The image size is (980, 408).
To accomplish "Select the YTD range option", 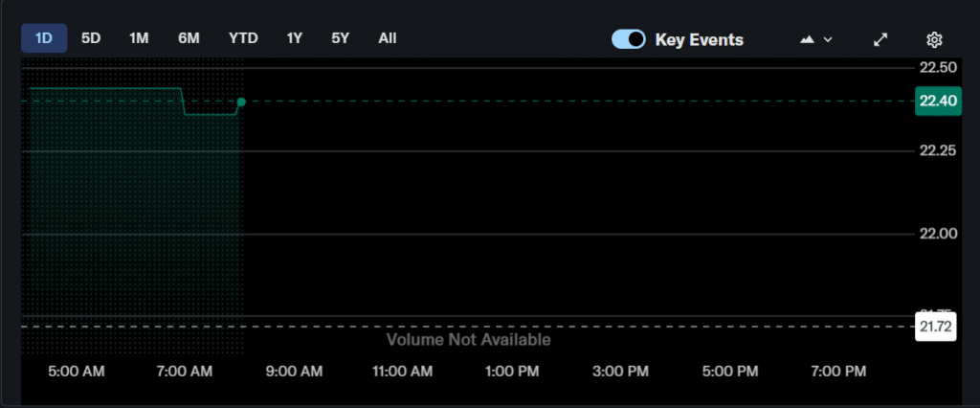I will tap(243, 38).
